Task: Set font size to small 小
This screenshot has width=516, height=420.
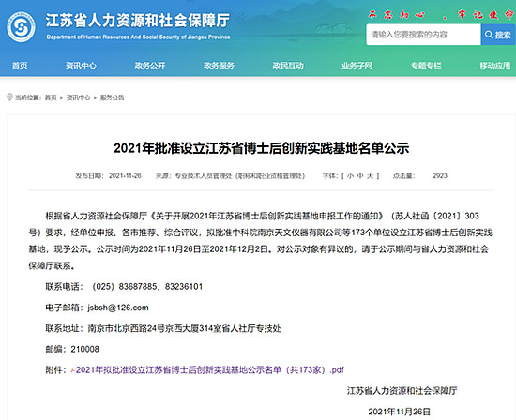Action: pos(350,176)
